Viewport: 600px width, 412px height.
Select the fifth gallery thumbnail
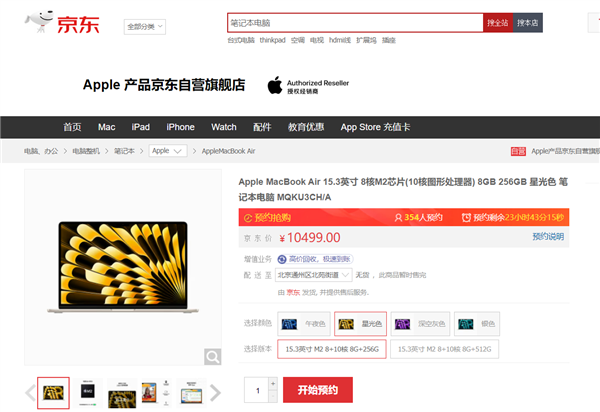[x=191, y=393]
